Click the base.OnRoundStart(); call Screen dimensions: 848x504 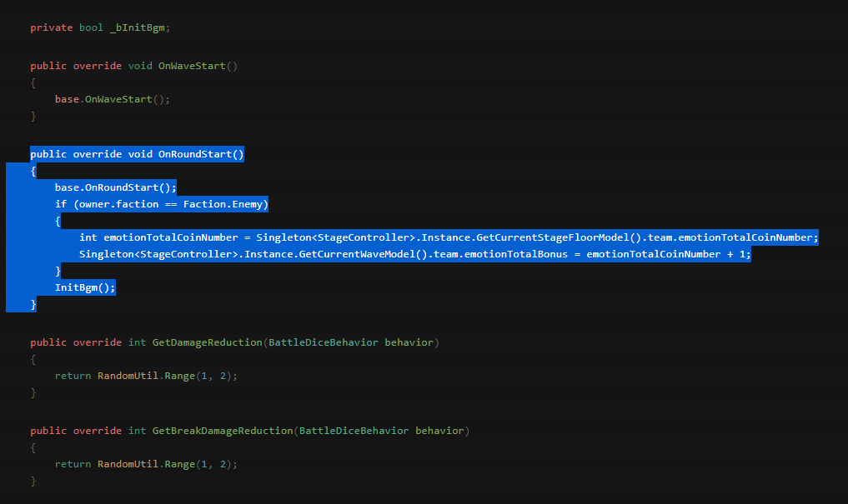(115, 187)
